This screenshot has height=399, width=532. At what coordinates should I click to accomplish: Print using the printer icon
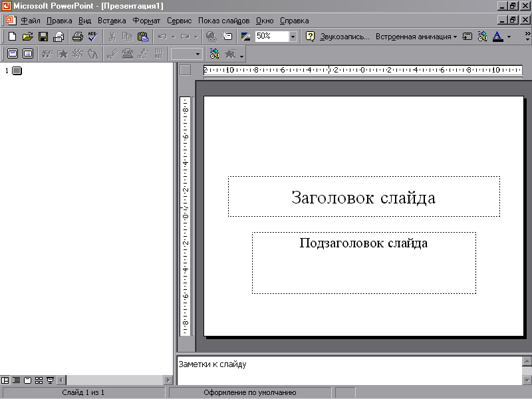[x=77, y=37]
